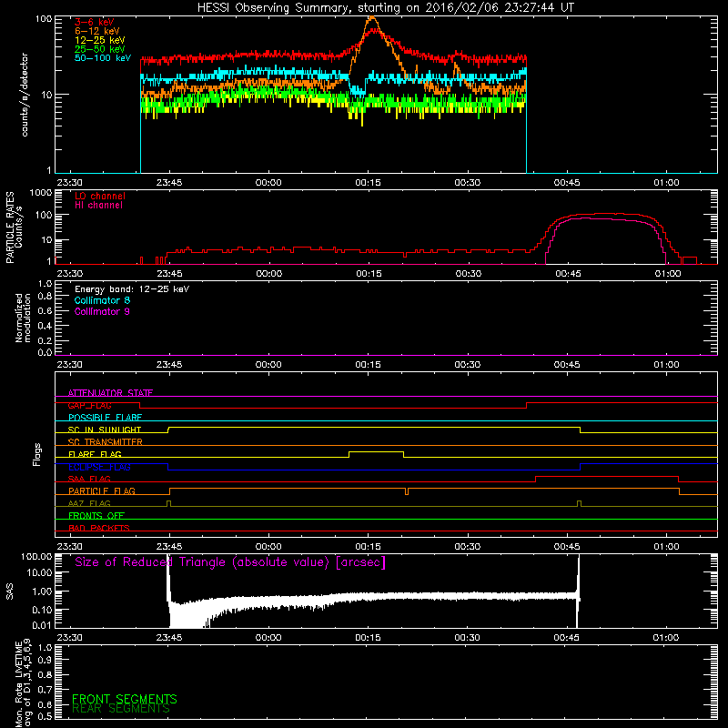Click the 00:15 time label under Flags panel

(x=368, y=547)
